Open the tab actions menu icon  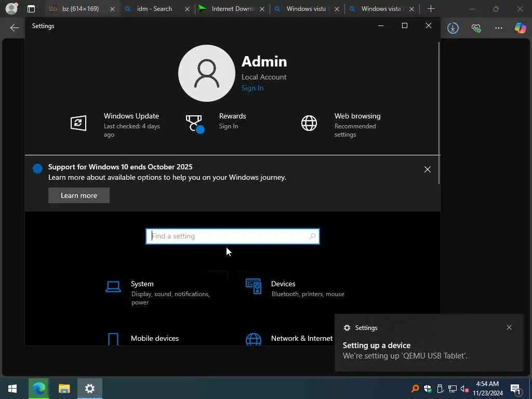coord(31,9)
